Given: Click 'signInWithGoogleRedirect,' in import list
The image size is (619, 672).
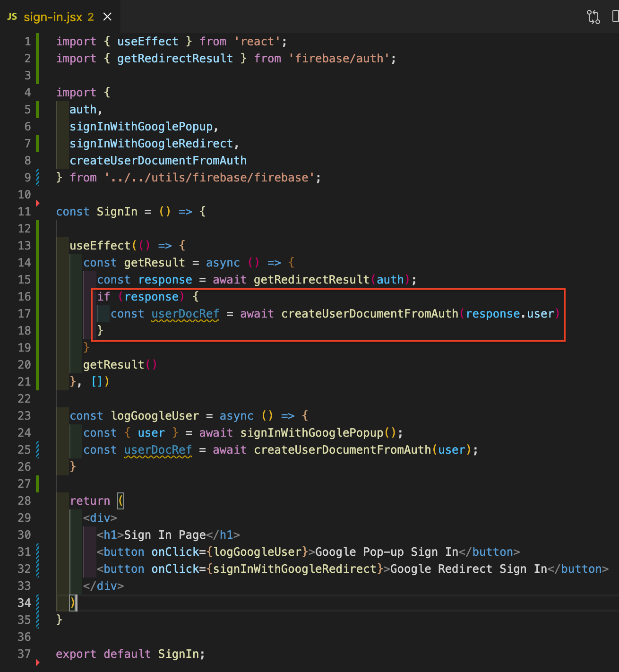Looking at the screenshot, I should (x=154, y=144).
